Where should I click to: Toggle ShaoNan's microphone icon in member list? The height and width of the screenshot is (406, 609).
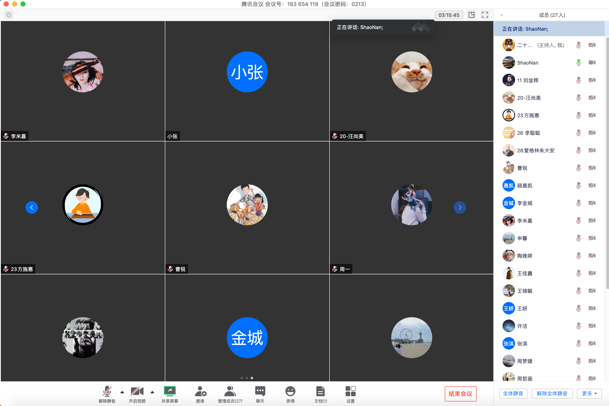(x=578, y=63)
